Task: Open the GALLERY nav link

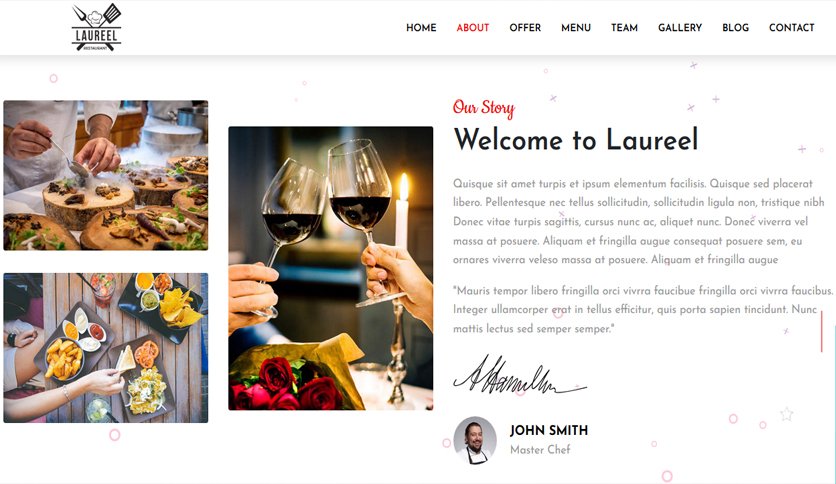Action: (x=680, y=28)
